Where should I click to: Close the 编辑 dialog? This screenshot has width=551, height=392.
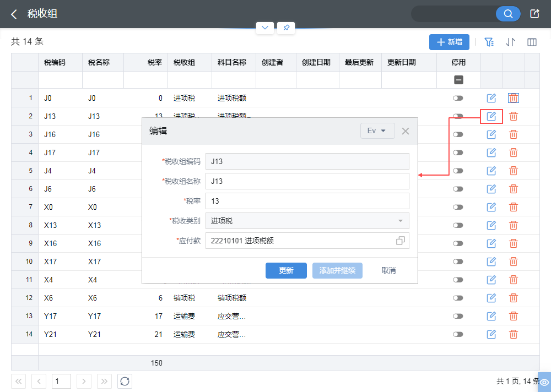(x=406, y=131)
